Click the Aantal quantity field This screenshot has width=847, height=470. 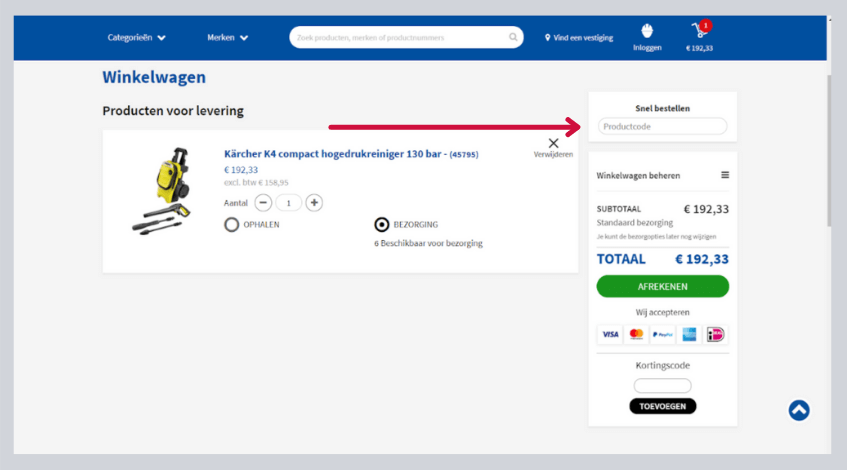click(288, 203)
